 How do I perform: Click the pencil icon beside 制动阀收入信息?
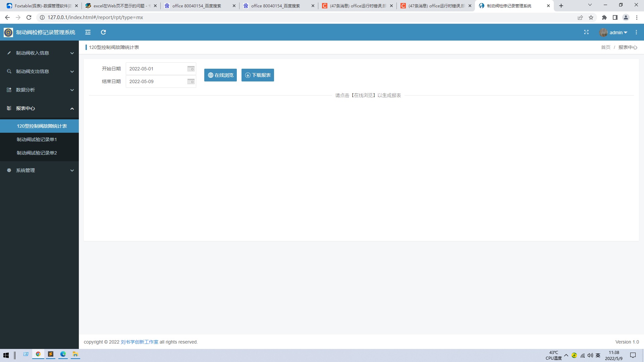(x=9, y=53)
